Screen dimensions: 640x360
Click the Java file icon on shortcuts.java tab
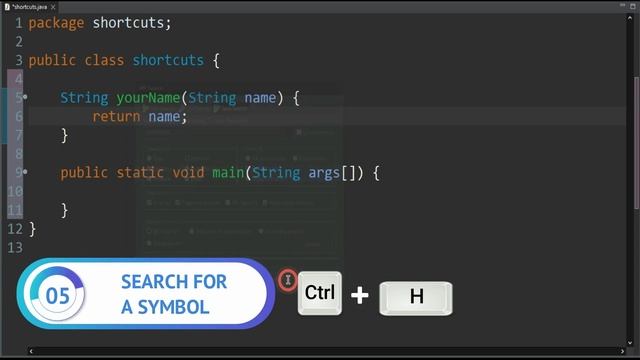pos(7,7)
